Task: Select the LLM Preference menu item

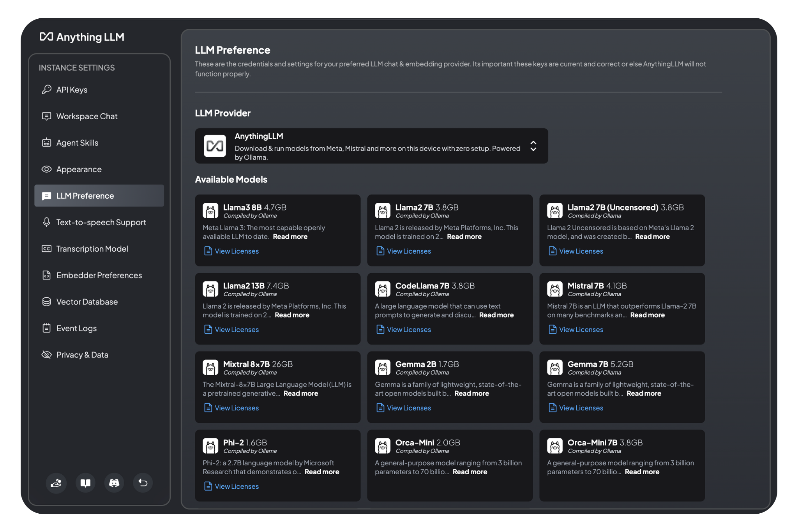Action: pos(99,196)
